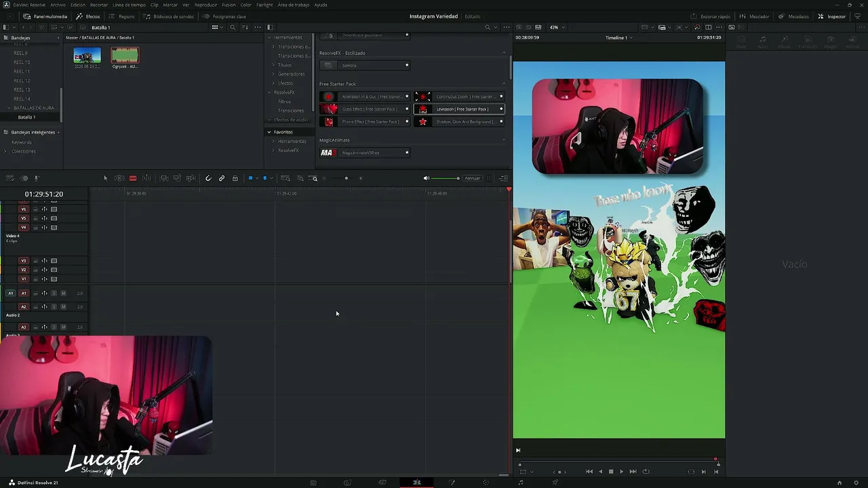Open the timeline view options icon
The height and width of the screenshot is (488, 868).
[10, 178]
